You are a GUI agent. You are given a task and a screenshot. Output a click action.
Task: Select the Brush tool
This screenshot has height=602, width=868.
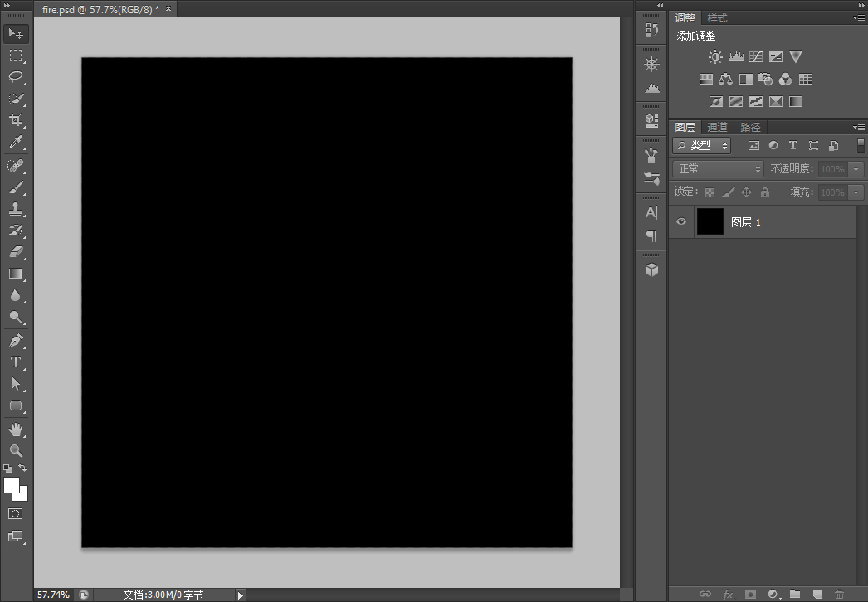16,187
